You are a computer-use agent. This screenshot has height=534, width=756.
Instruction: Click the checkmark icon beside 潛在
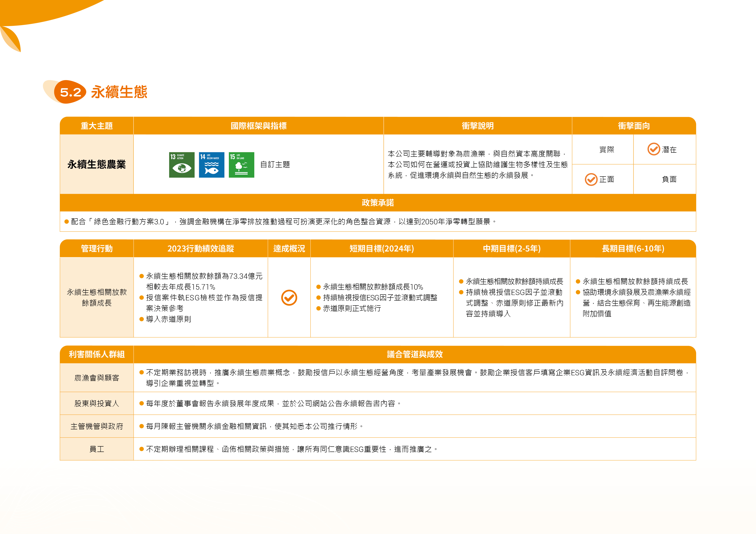(654, 149)
